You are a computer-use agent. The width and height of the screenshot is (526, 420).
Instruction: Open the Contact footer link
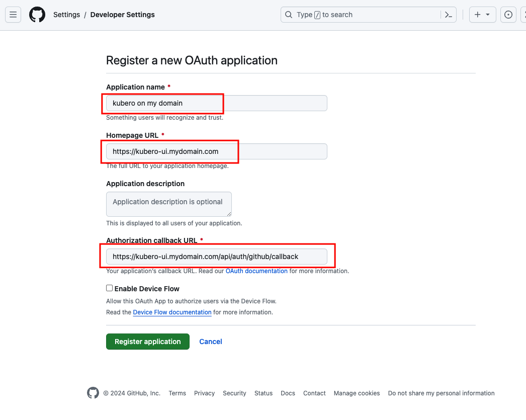(x=314, y=393)
